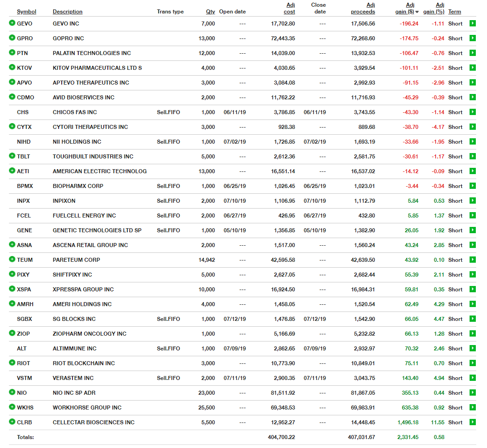Select the CHICOS FAS INC description text
The width and height of the screenshot is (487, 448).
pyautogui.click(x=75, y=112)
